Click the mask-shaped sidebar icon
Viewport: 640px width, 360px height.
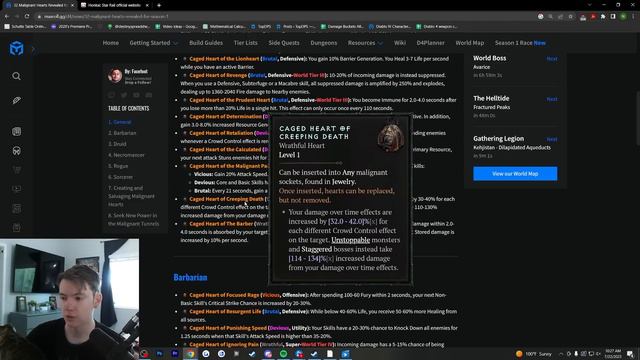[16, 151]
